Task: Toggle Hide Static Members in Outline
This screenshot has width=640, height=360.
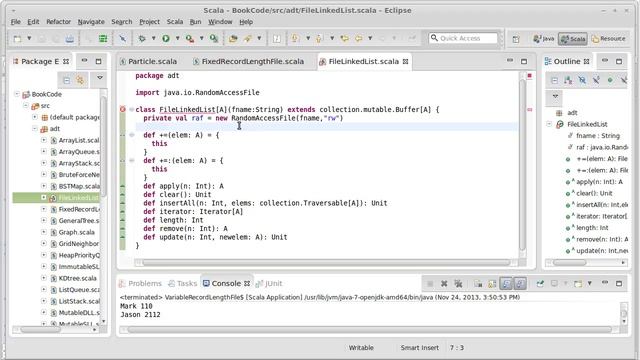Action: point(596,80)
